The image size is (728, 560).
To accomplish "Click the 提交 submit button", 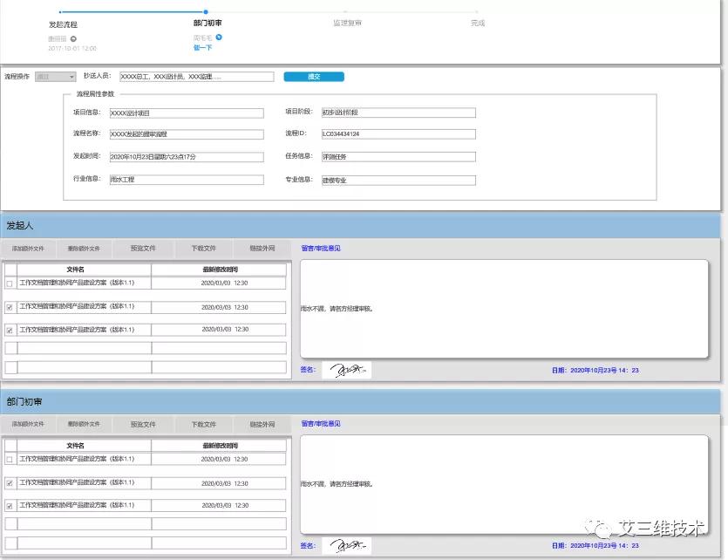I will [x=314, y=77].
